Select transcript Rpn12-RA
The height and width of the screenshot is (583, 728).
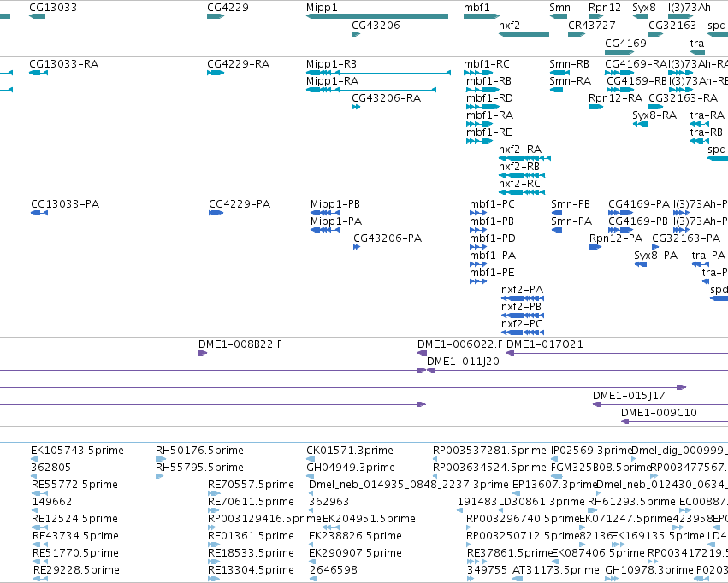(x=615, y=97)
